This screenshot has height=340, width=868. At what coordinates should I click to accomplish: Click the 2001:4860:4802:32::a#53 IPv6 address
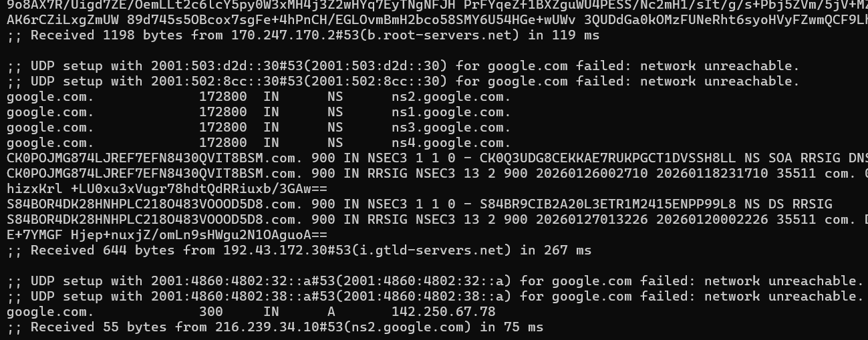243,281
